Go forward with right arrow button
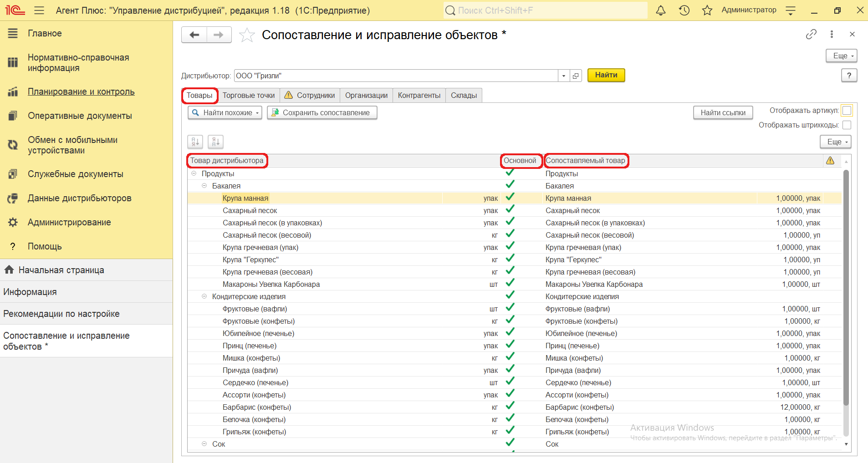 click(x=219, y=35)
